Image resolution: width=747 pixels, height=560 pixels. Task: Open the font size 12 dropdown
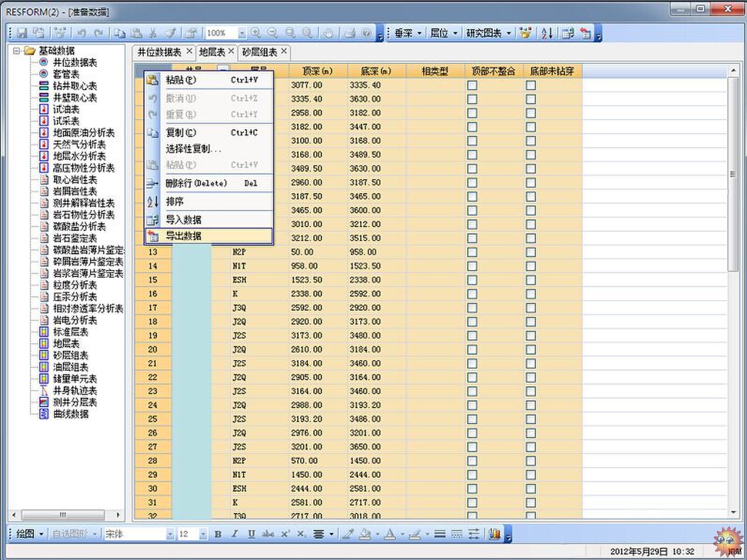pos(203,534)
